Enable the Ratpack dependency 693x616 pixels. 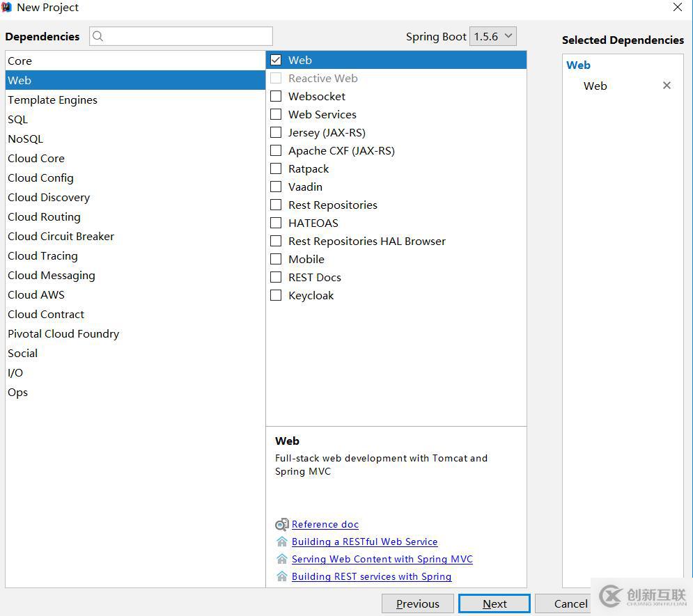coord(276,168)
